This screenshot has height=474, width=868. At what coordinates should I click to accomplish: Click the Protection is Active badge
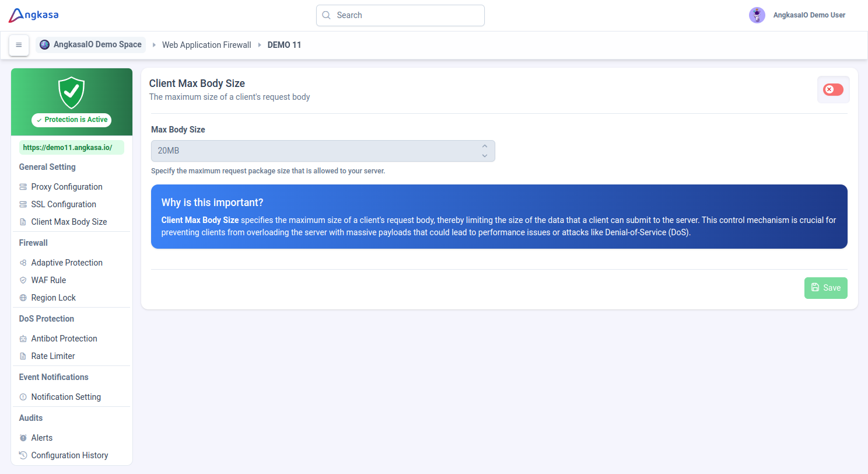(x=72, y=120)
